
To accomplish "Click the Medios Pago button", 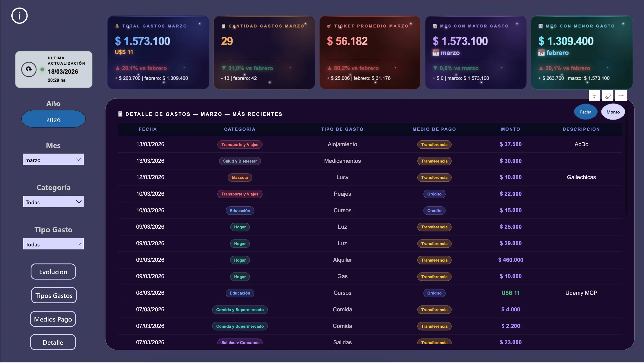I will click(53, 319).
